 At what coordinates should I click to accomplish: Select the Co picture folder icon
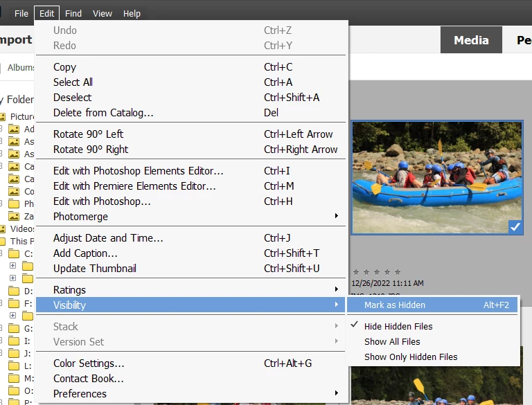click(x=14, y=192)
